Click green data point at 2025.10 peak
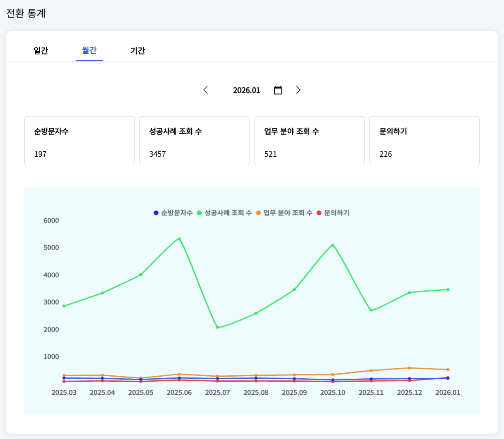Image resolution: width=504 pixels, height=439 pixels. [x=332, y=245]
